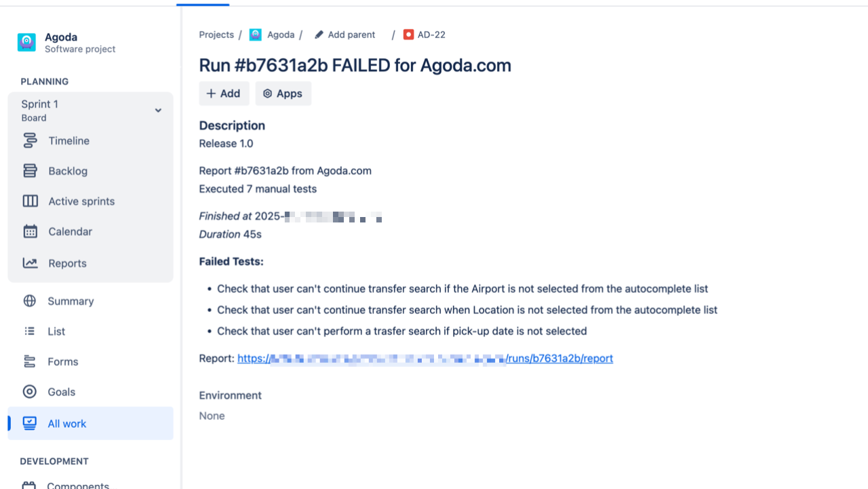Click the Projects breadcrumb link
Screen dimensions: 868x489
216,34
